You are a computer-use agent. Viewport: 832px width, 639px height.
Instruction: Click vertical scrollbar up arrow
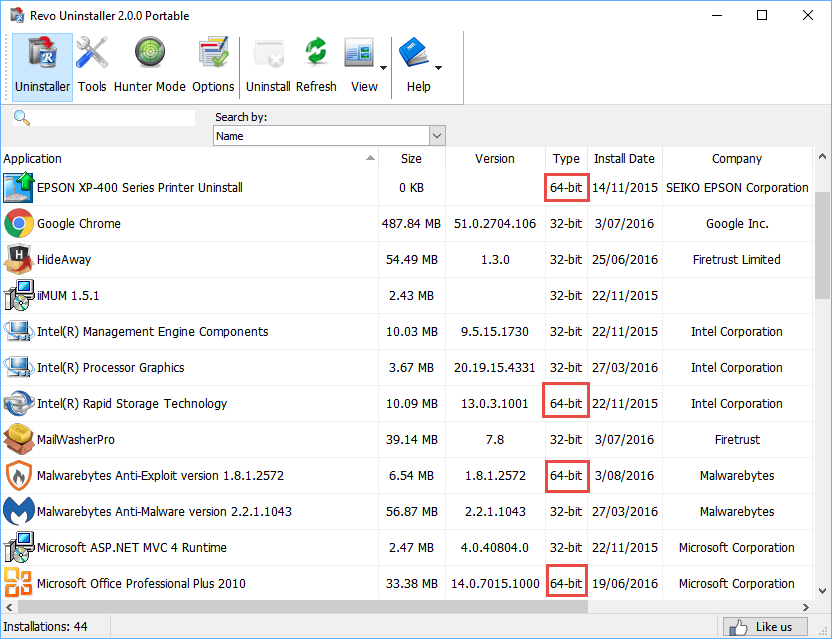click(x=822, y=157)
